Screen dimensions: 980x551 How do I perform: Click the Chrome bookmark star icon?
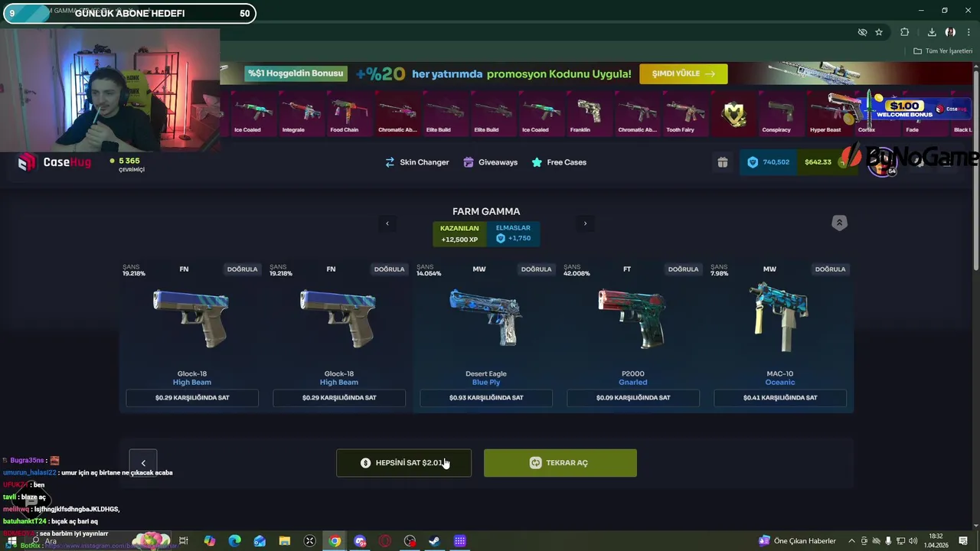coord(879,32)
